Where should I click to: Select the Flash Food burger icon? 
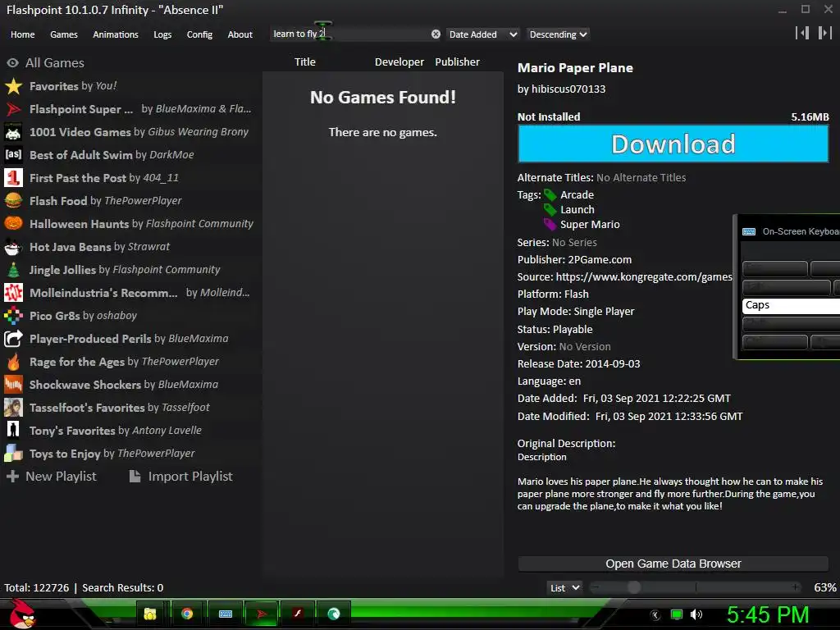(x=13, y=201)
